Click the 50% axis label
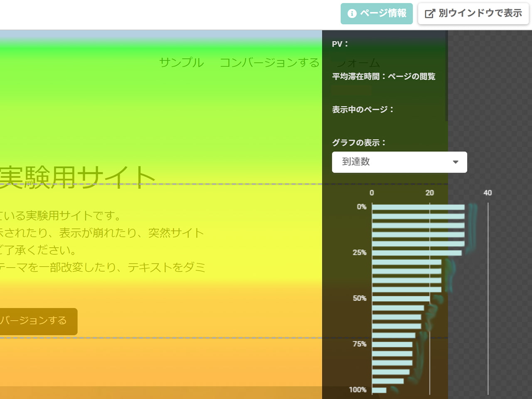532x399 pixels. pyautogui.click(x=360, y=298)
